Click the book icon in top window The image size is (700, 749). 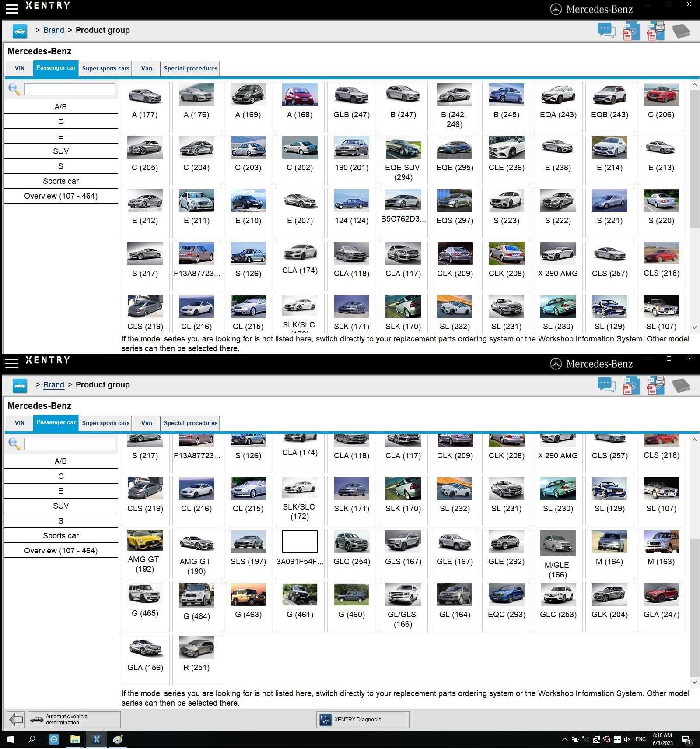(x=681, y=31)
